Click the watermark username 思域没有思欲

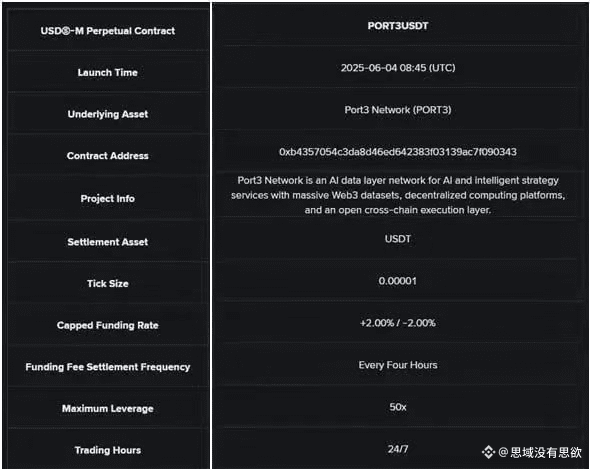[546, 452]
